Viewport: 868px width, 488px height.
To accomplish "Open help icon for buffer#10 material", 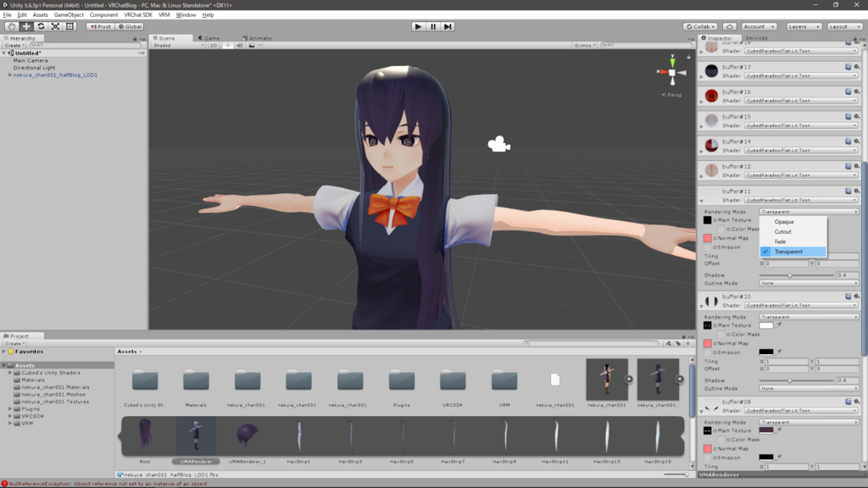I will pyautogui.click(x=848, y=296).
